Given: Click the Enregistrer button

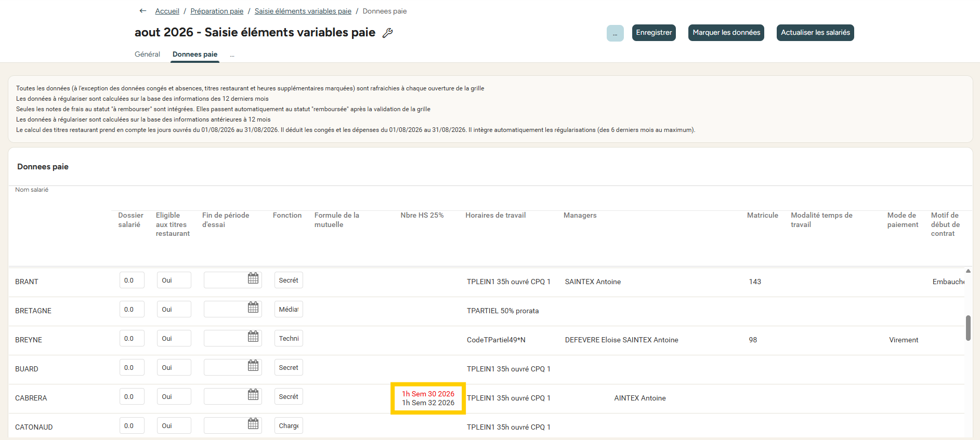Looking at the screenshot, I should pyautogui.click(x=654, y=33).
